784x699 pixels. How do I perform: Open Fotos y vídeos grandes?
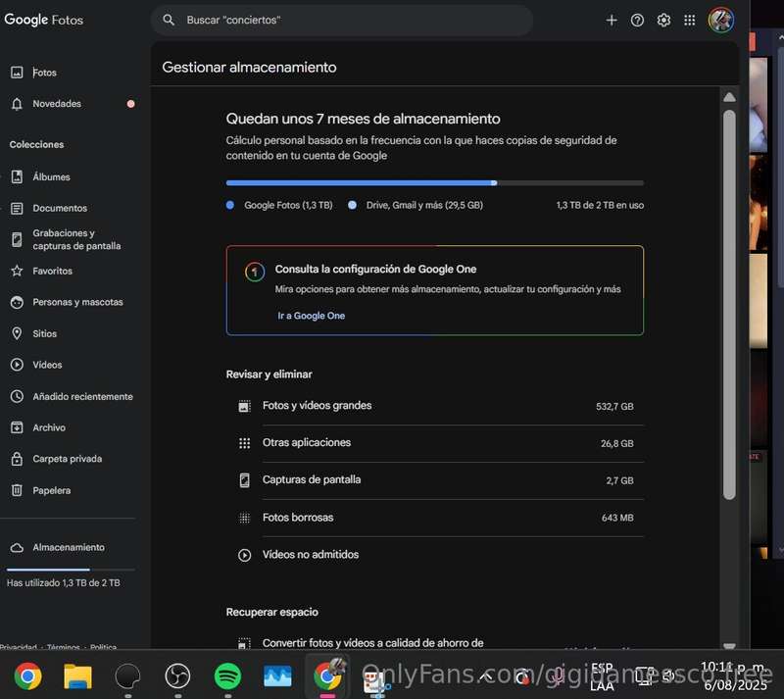435,406
